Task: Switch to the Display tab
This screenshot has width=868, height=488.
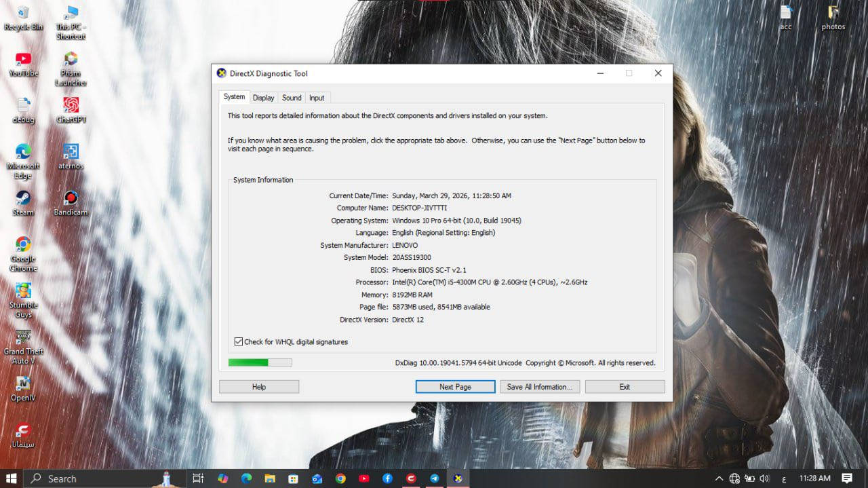Action: [x=263, y=98]
